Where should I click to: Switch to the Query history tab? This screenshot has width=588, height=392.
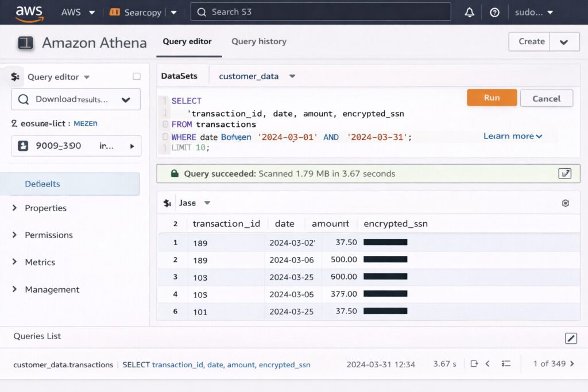pos(258,41)
